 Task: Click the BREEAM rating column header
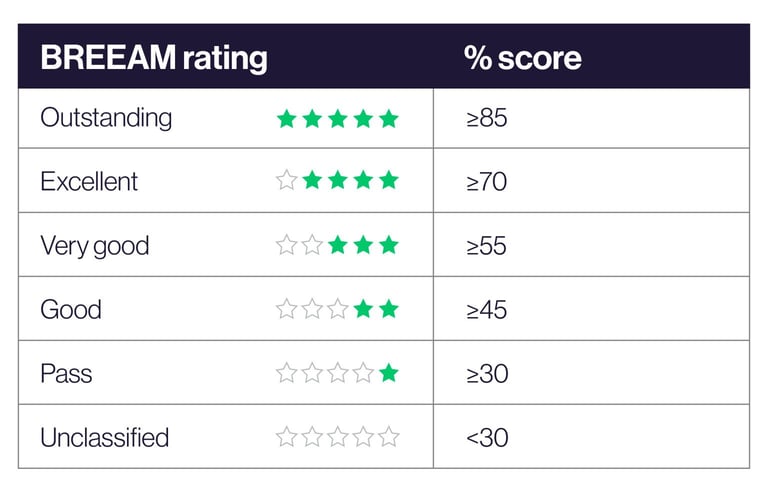(x=154, y=58)
